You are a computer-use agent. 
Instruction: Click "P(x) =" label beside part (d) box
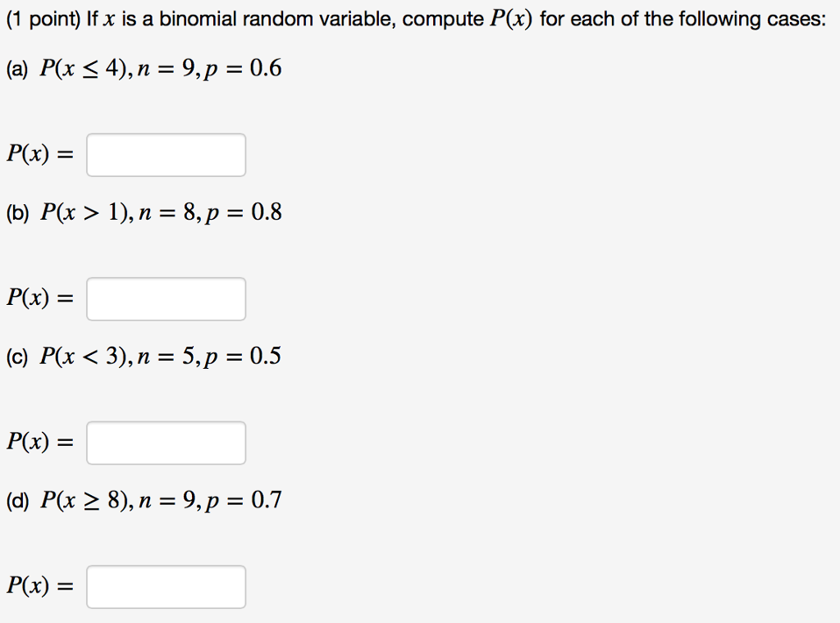coord(39,587)
